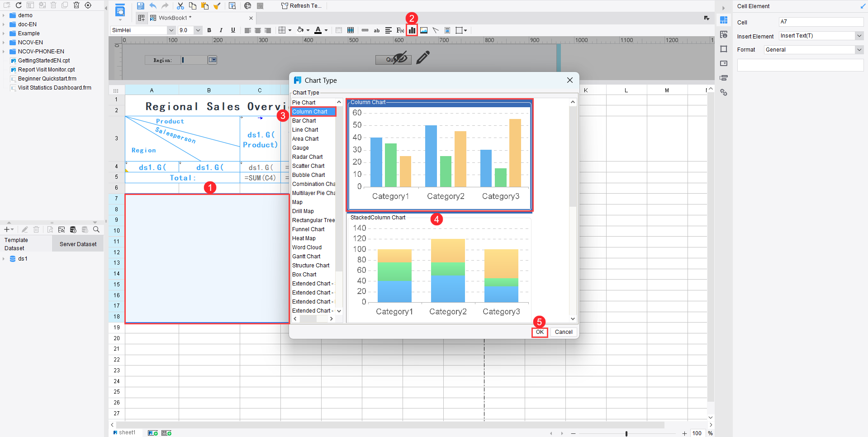Click Cancel in Chart Type dialog

pos(564,332)
